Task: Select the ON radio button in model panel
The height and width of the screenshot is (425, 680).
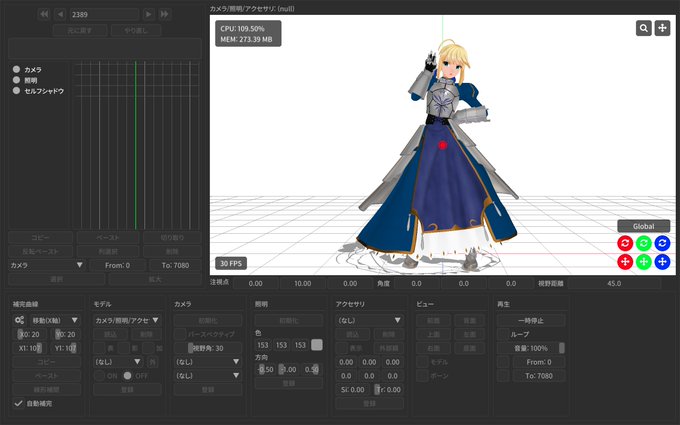Action: coord(99,376)
